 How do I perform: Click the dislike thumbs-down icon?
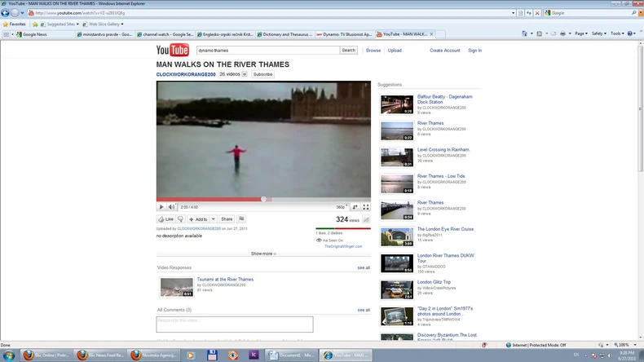[x=180, y=219]
